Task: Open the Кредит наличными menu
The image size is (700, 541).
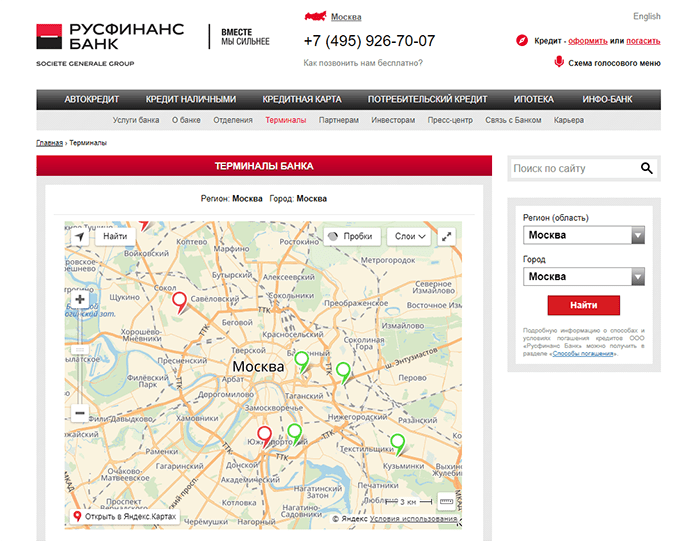Action: tap(191, 100)
